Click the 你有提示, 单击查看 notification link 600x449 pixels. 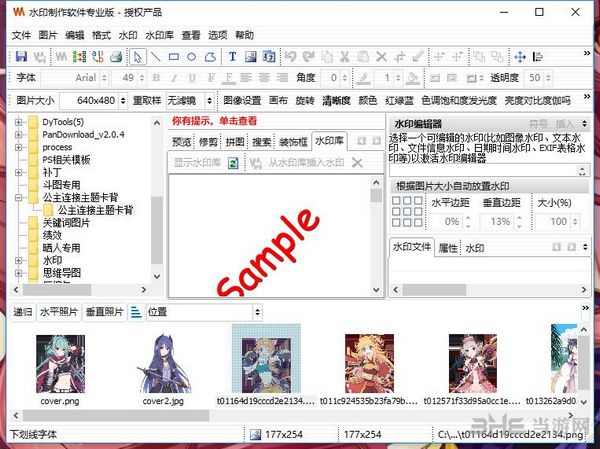212,119
